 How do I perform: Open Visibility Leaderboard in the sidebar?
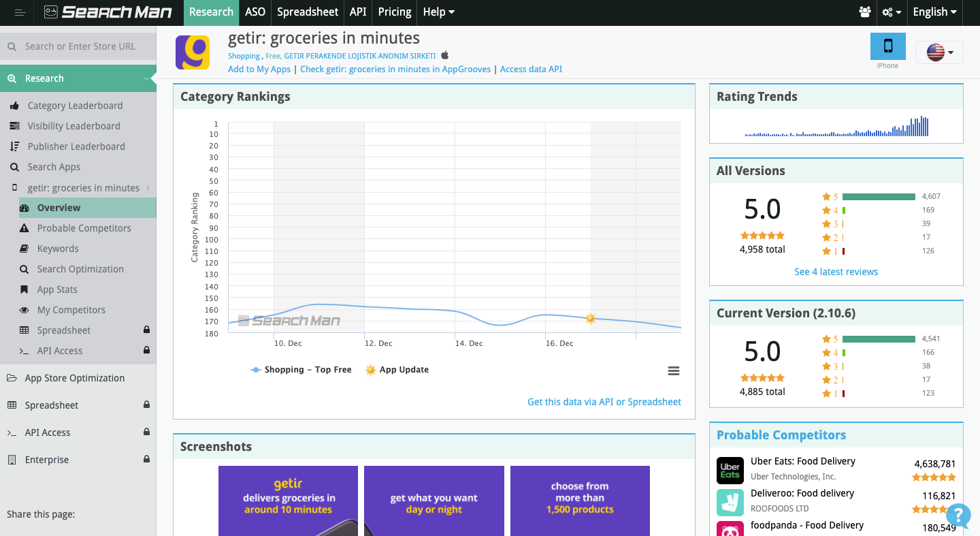click(x=73, y=126)
